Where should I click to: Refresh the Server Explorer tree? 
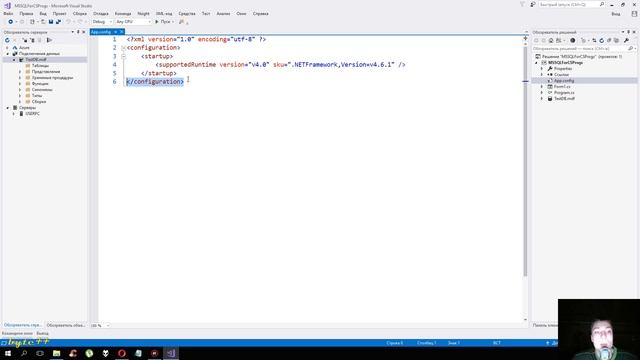[x=7, y=40]
